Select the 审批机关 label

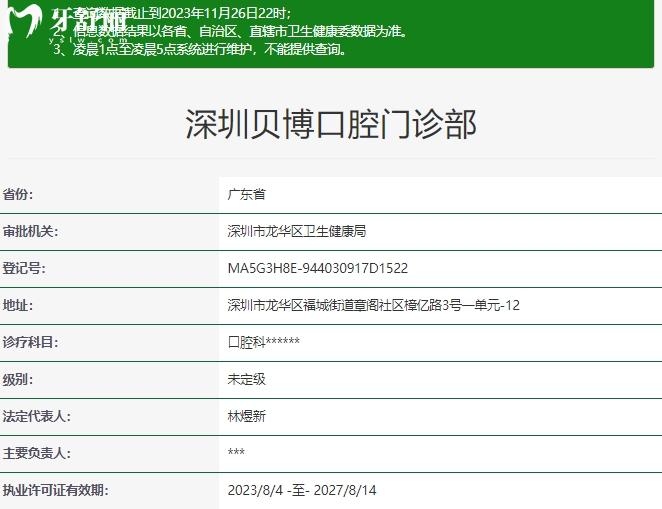(30, 231)
